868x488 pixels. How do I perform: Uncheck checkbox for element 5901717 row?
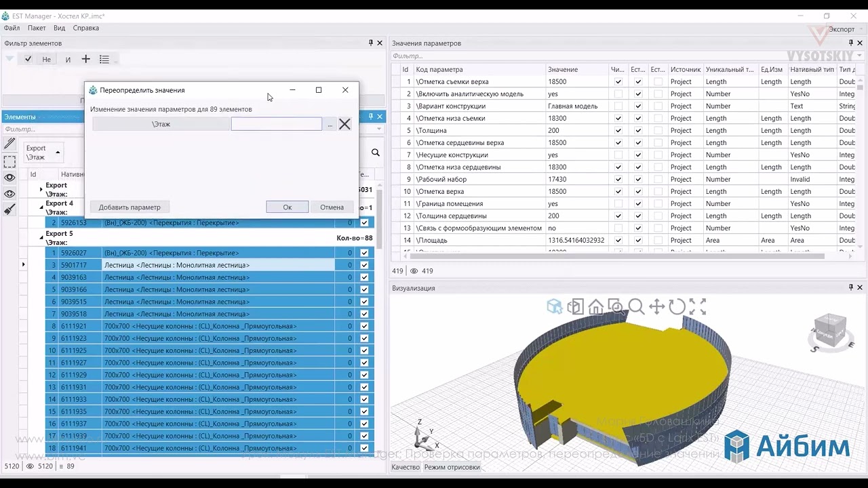[x=364, y=265]
